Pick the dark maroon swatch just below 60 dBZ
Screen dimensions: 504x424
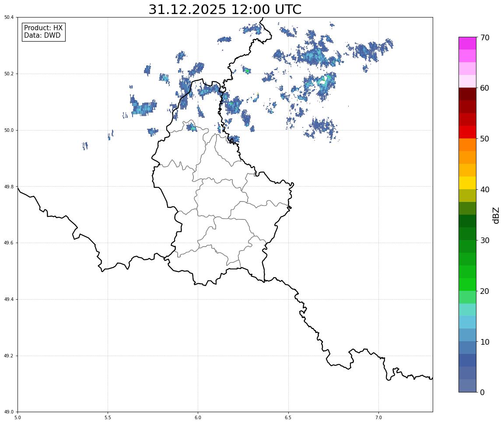coord(467,94)
